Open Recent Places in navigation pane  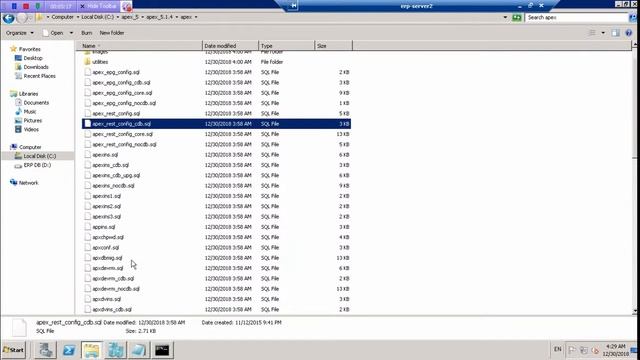click(x=39, y=76)
